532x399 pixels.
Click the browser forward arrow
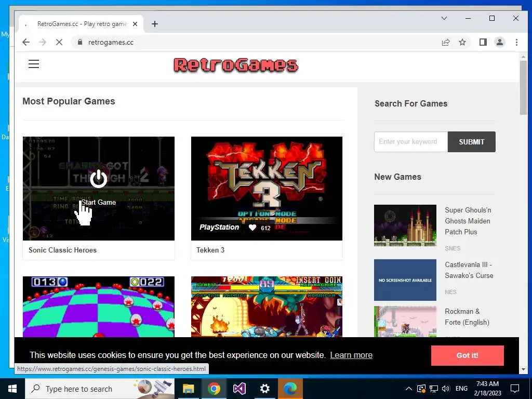point(43,42)
